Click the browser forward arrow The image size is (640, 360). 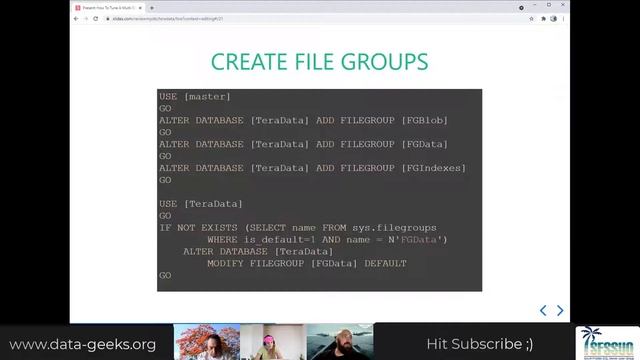(86, 19)
